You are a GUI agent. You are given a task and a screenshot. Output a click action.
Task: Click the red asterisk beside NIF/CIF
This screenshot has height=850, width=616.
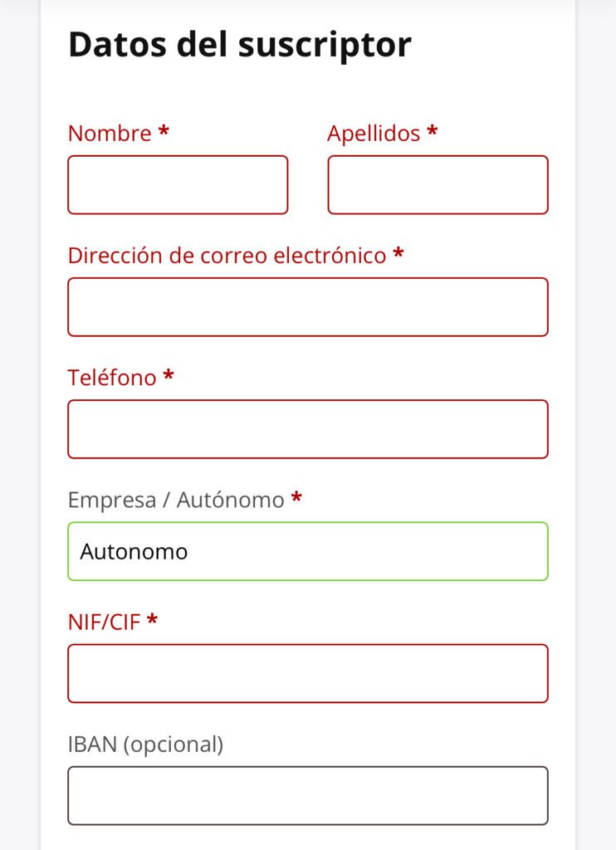(153, 620)
